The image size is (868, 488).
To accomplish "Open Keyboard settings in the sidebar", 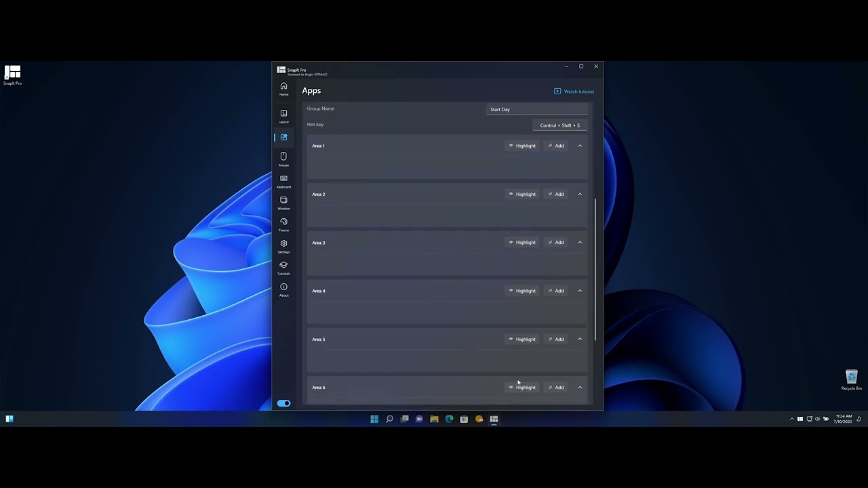I will coord(283,181).
